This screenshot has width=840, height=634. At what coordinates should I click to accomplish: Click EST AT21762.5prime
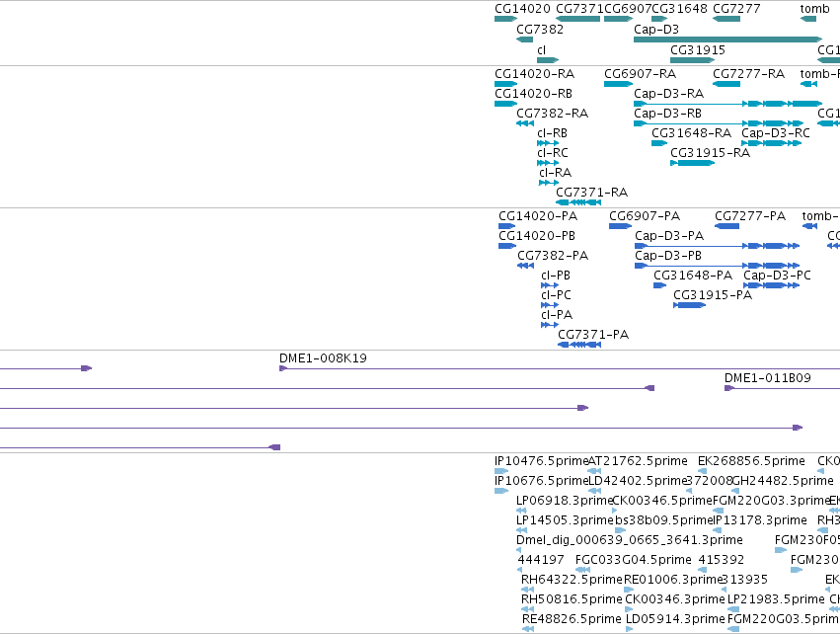pyautogui.click(x=594, y=471)
